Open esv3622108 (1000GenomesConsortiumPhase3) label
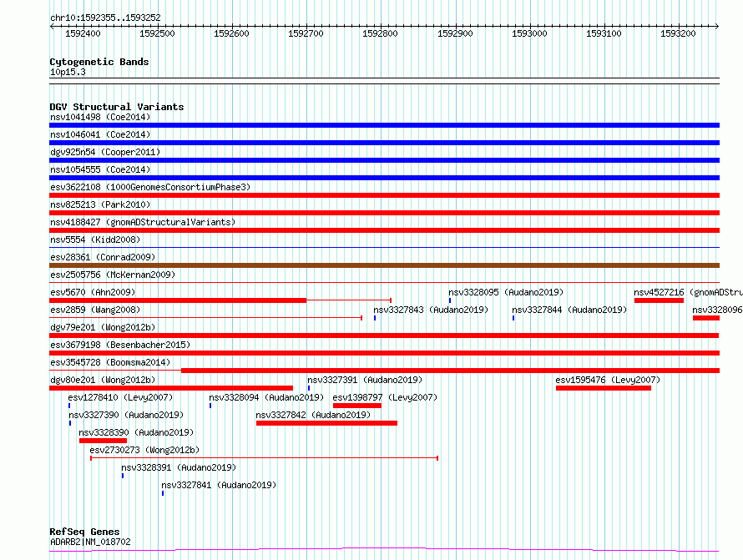The image size is (743, 560). pos(150,187)
